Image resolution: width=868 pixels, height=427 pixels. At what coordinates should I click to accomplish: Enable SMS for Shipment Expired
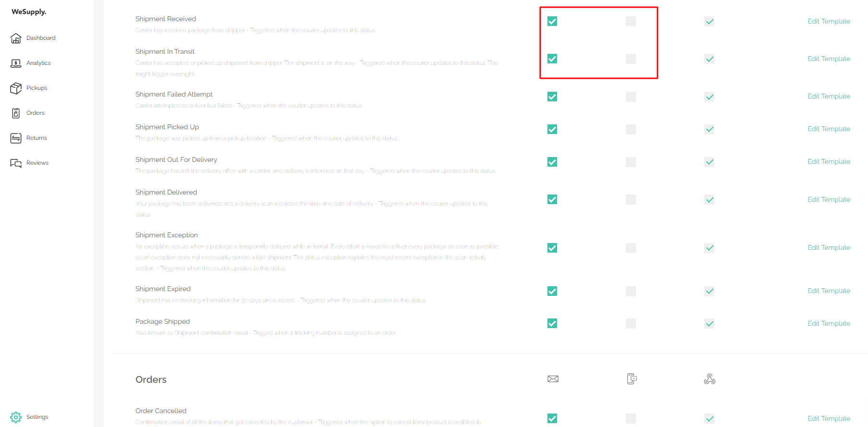(x=631, y=291)
